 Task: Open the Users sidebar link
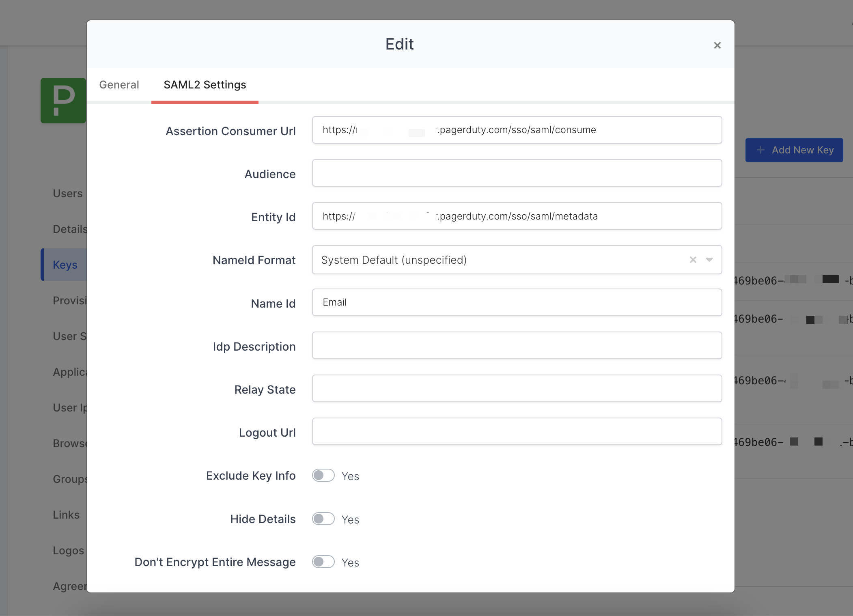click(x=68, y=194)
